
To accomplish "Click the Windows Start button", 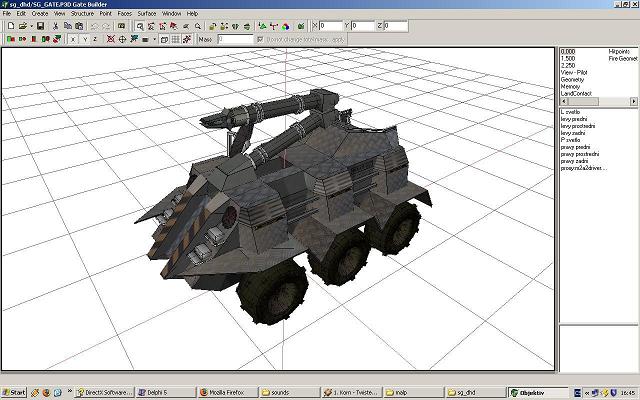I will point(13,392).
